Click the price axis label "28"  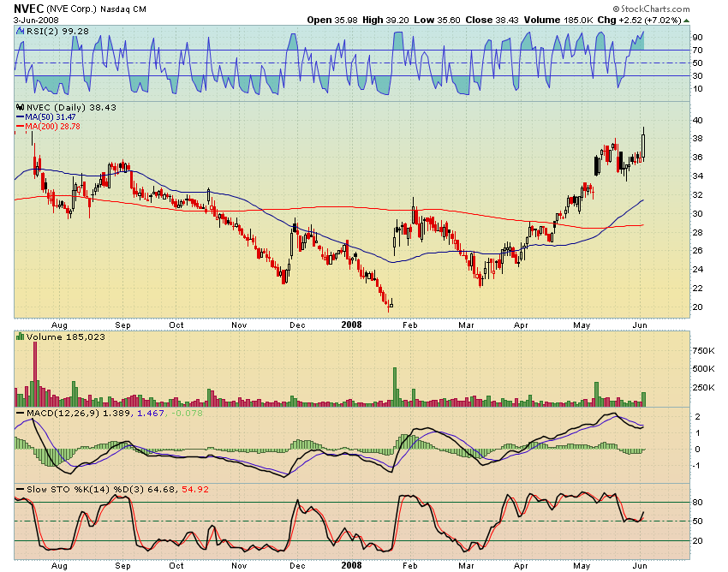click(x=697, y=232)
